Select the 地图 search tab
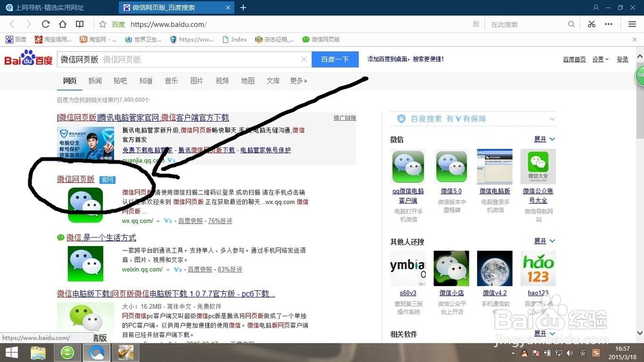 [x=248, y=81]
